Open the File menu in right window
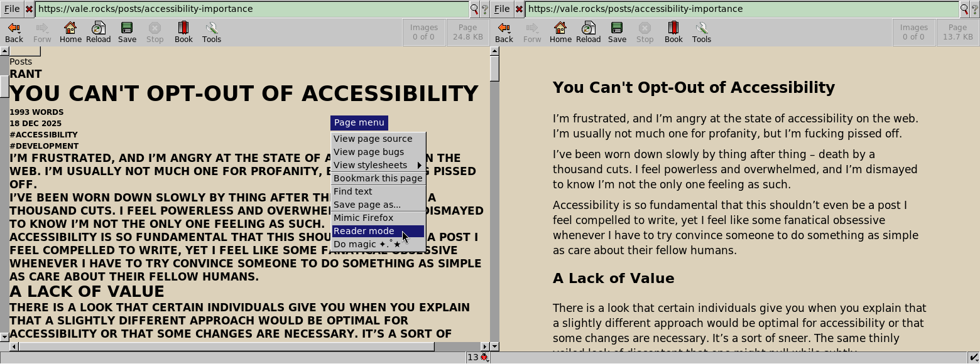980x364 pixels. (502, 9)
